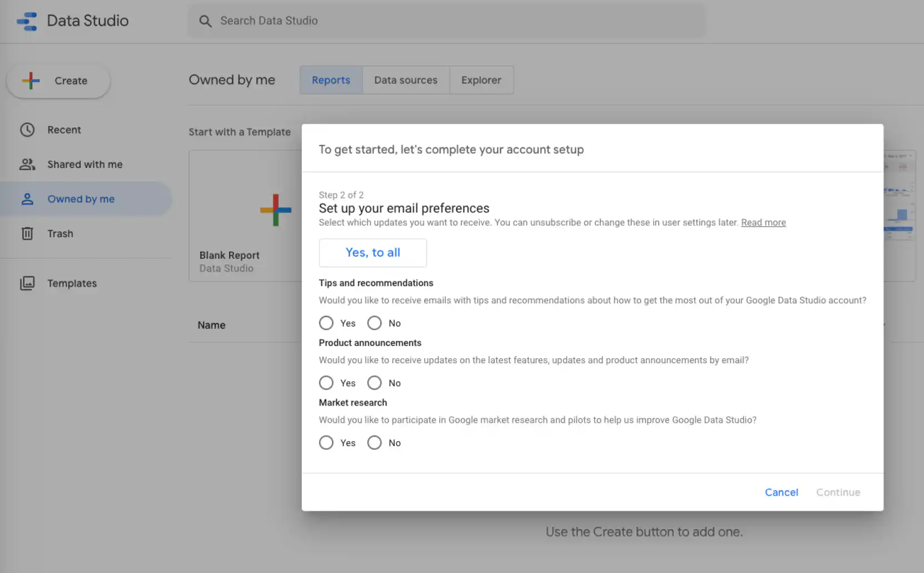The height and width of the screenshot is (573, 924).
Task: Select Yes for Market research
Action: point(326,443)
